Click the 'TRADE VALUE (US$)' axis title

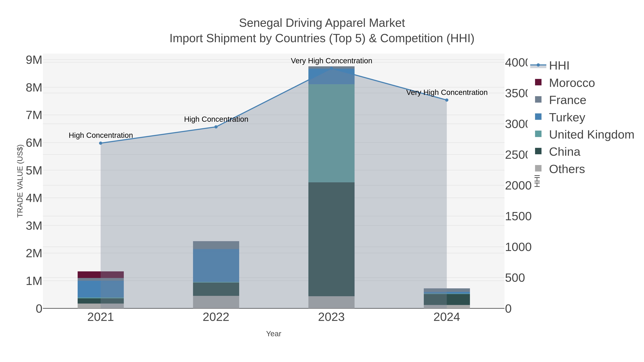point(20,181)
